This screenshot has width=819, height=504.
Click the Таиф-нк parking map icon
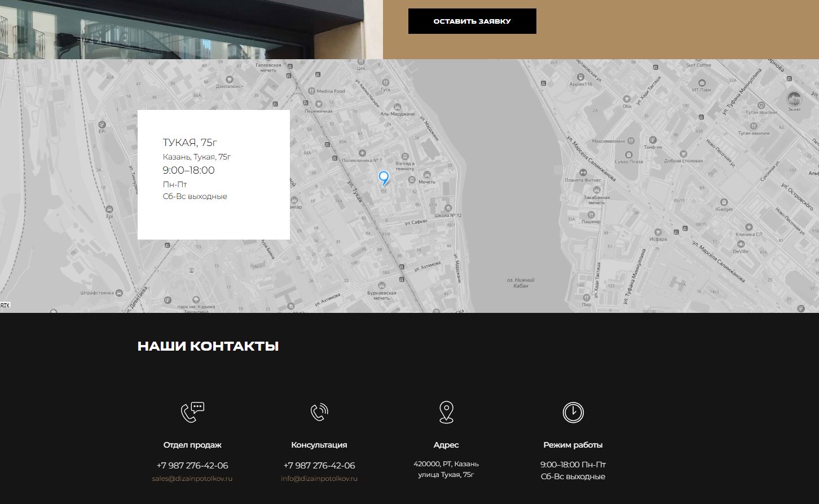click(x=653, y=140)
